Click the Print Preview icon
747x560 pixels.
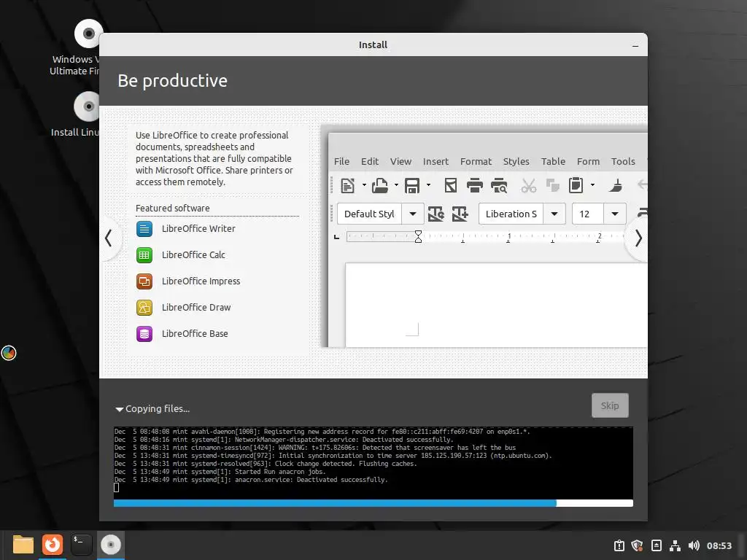(x=499, y=185)
